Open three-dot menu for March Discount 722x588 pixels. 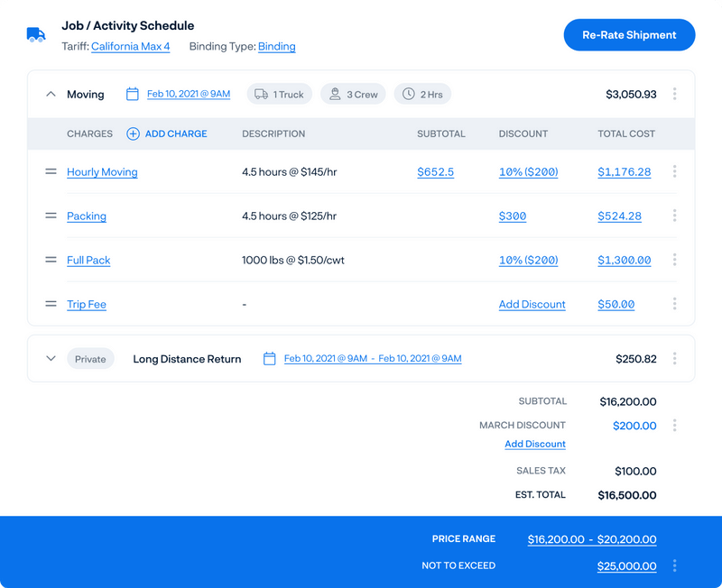pyautogui.click(x=674, y=425)
